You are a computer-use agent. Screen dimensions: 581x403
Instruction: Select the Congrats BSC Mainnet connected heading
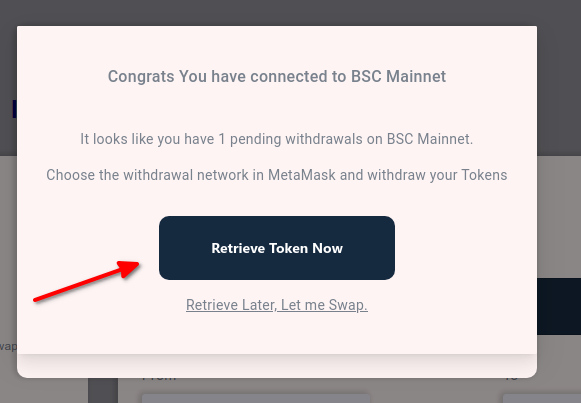click(x=277, y=76)
